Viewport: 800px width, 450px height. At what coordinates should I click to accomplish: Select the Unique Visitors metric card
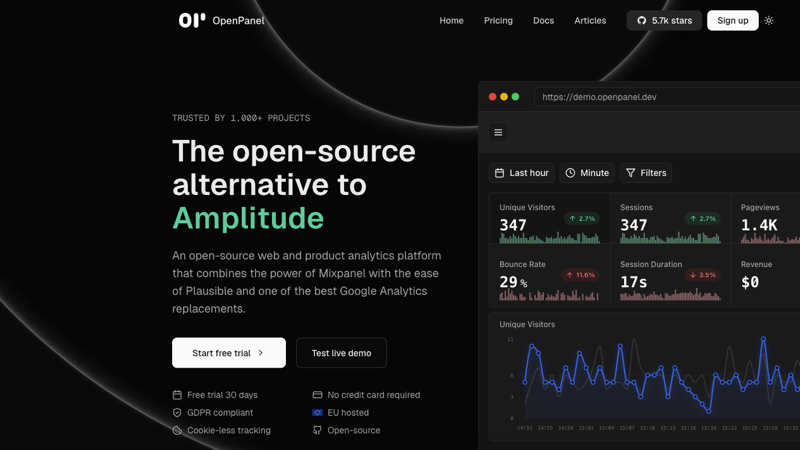549,218
